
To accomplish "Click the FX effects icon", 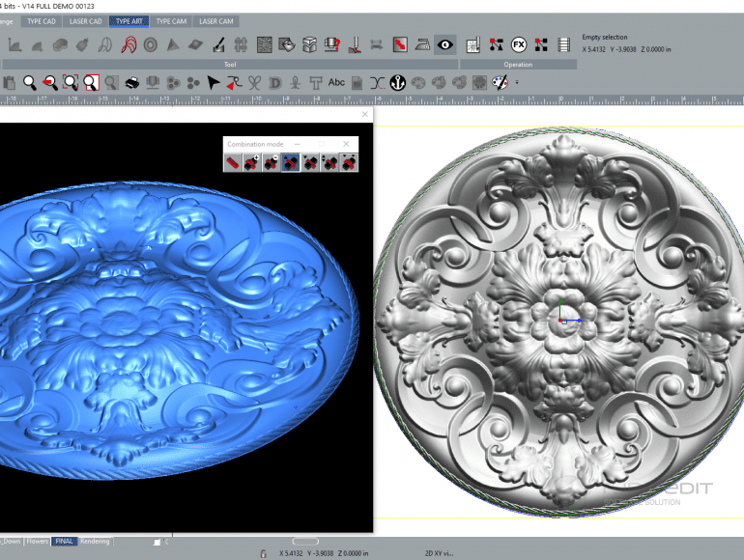I will pos(518,44).
